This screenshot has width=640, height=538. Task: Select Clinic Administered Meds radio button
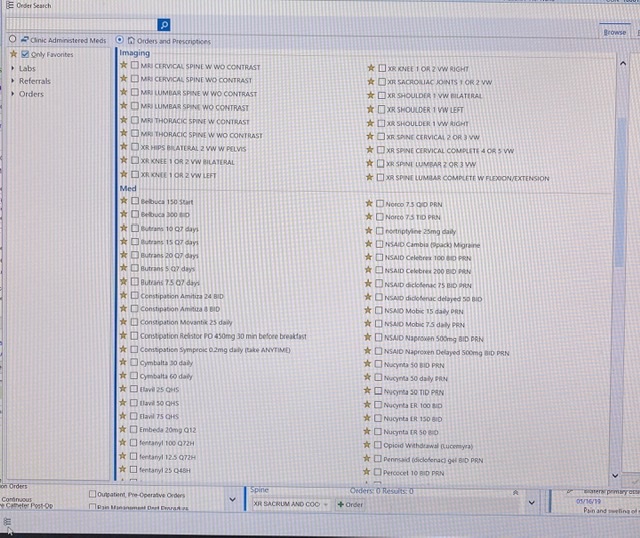[x=13, y=39]
